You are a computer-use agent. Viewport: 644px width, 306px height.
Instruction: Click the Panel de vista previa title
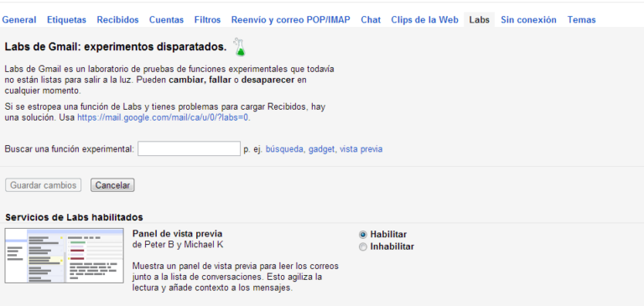click(178, 234)
